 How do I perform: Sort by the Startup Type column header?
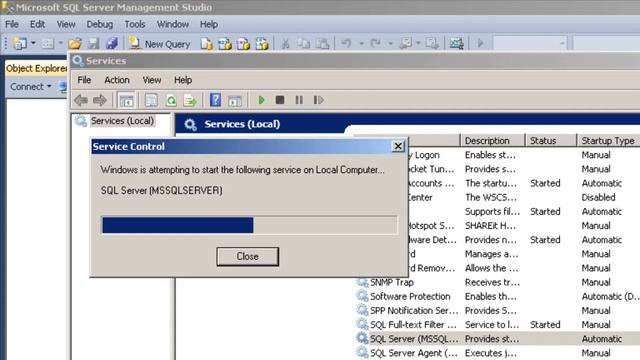[608, 140]
